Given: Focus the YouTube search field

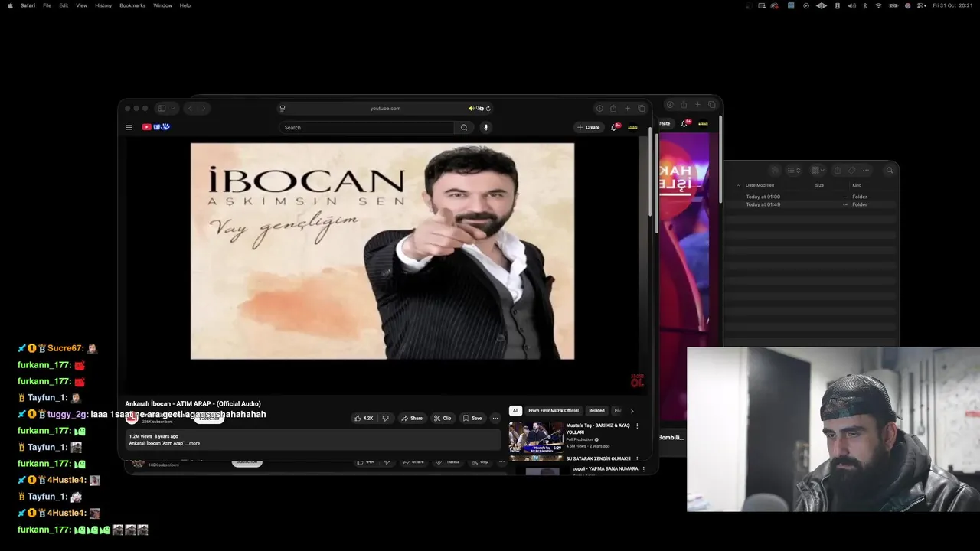Looking at the screenshot, I should (367, 128).
